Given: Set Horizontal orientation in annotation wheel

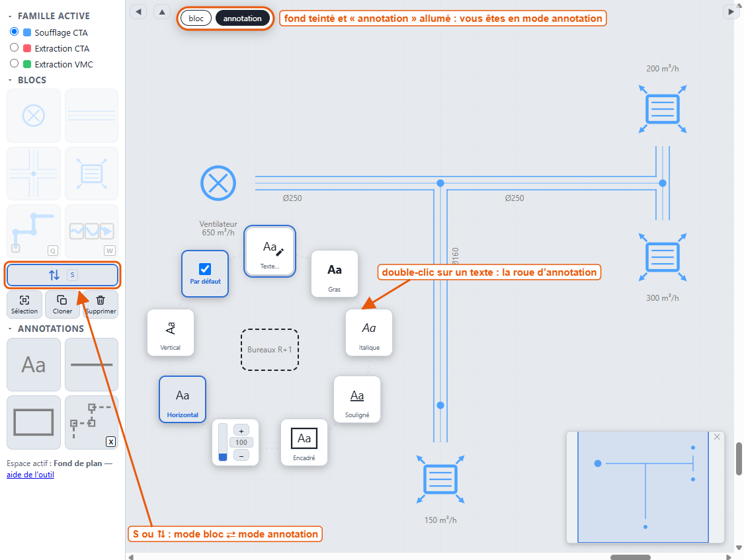Looking at the screenshot, I should pos(183,399).
